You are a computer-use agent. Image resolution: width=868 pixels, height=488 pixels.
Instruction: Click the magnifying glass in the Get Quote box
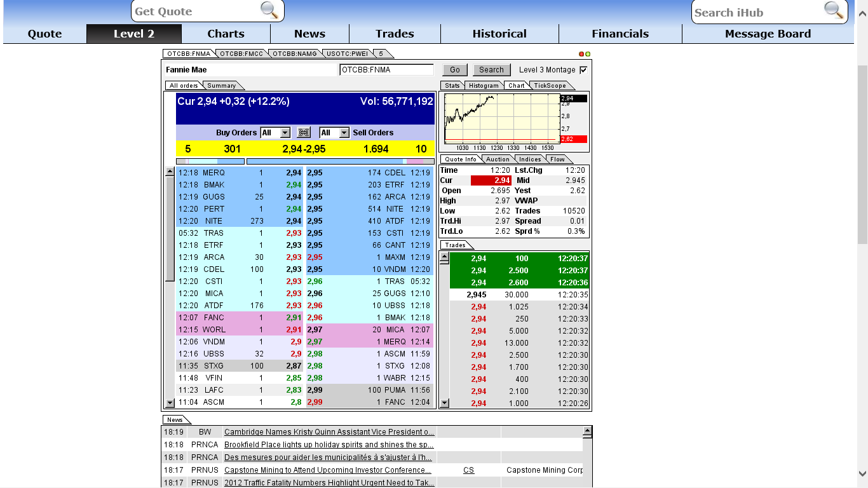(269, 11)
